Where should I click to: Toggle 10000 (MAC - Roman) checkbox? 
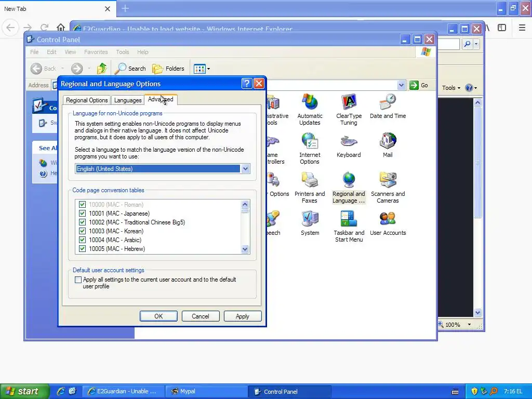coord(82,205)
